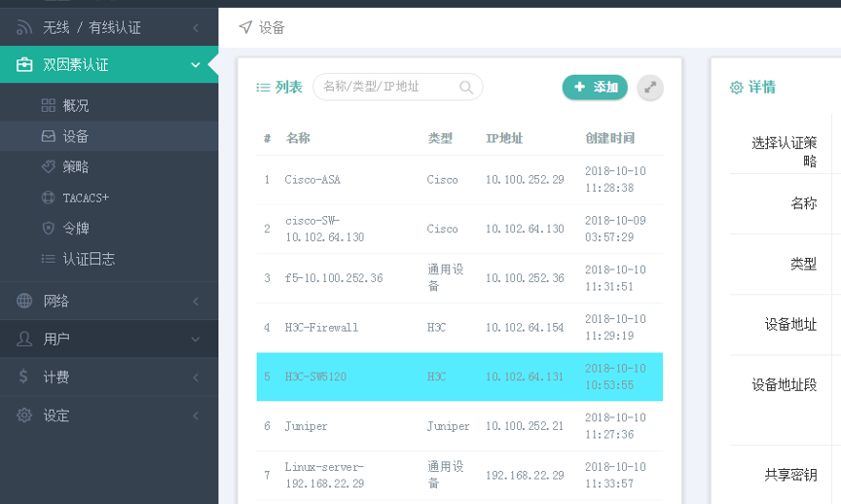Open the TACACS+ page
The width and height of the screenshot is (841, 504).
[x=109, y=198]
